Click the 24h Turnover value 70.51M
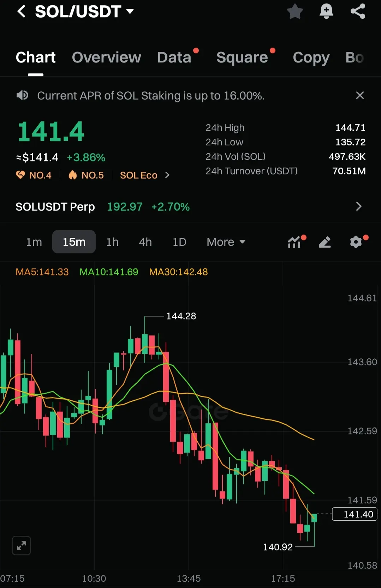 pos(349,171)
